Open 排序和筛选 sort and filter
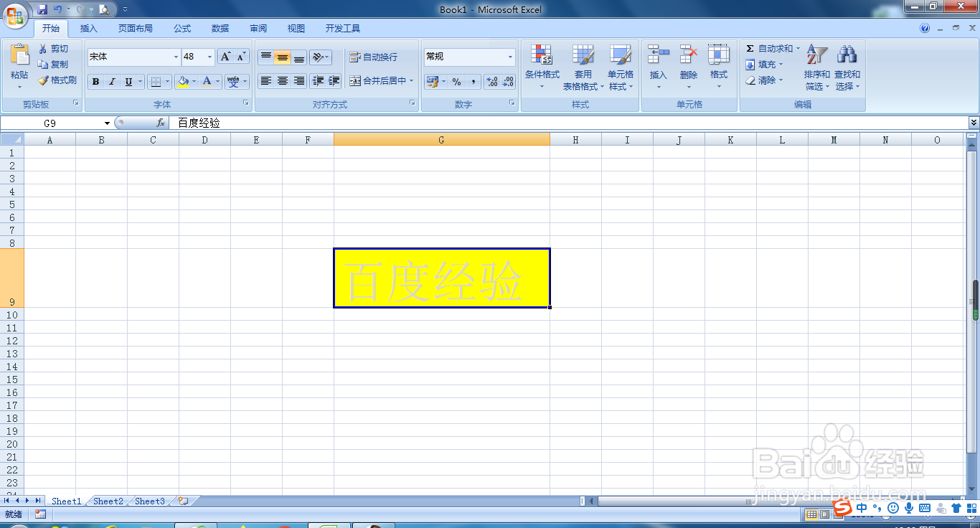 pos(816,67)
